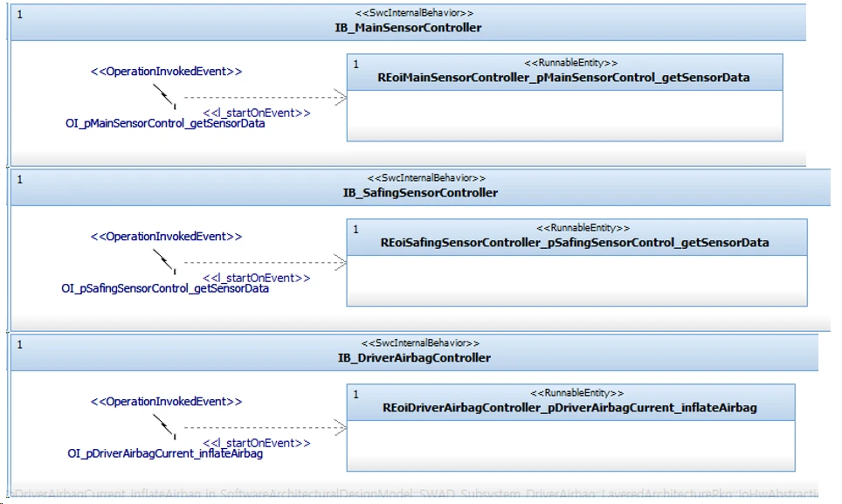The image size is (842, 504).
Task: Select the IB_SafingSensorController title bar
Action: [x=420, y=192]
